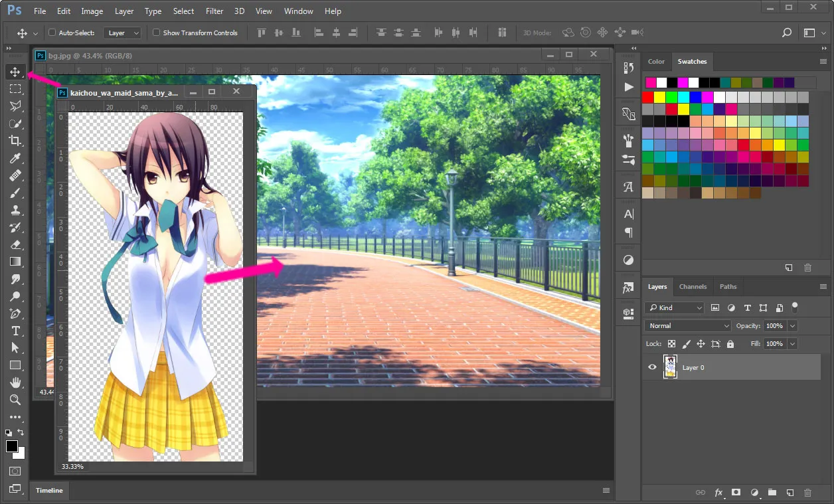Open the Layers panel menu

point(823,287)
